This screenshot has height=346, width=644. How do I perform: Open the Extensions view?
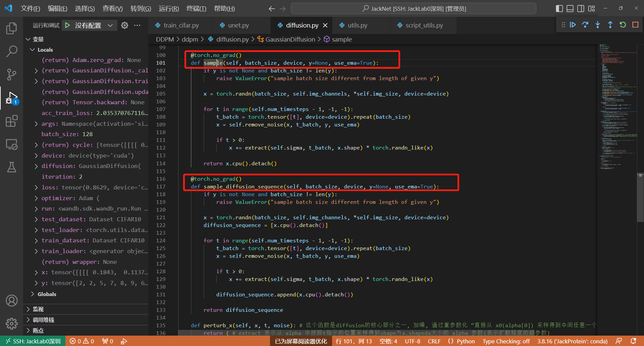(x=11, y=121)
